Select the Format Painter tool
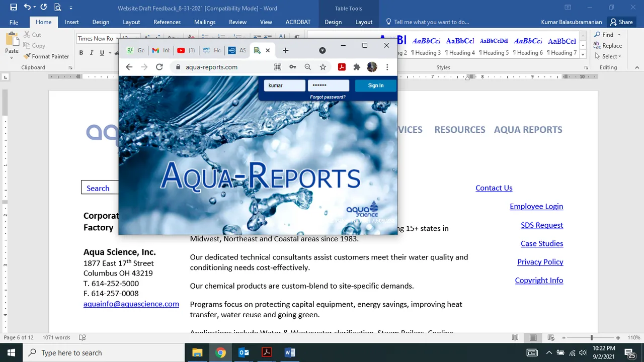 46,56
